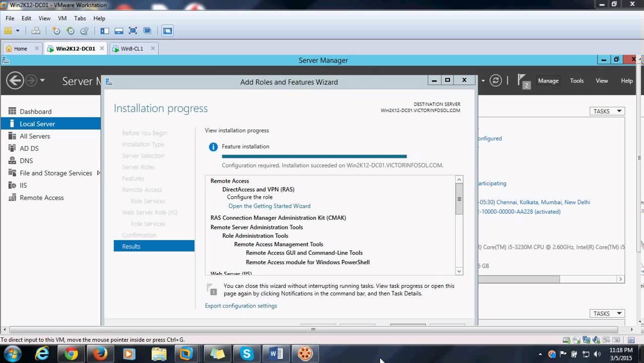
Task: Click the Server Manager back arrow
Action: pyautogui.click(x=15, y=80)
